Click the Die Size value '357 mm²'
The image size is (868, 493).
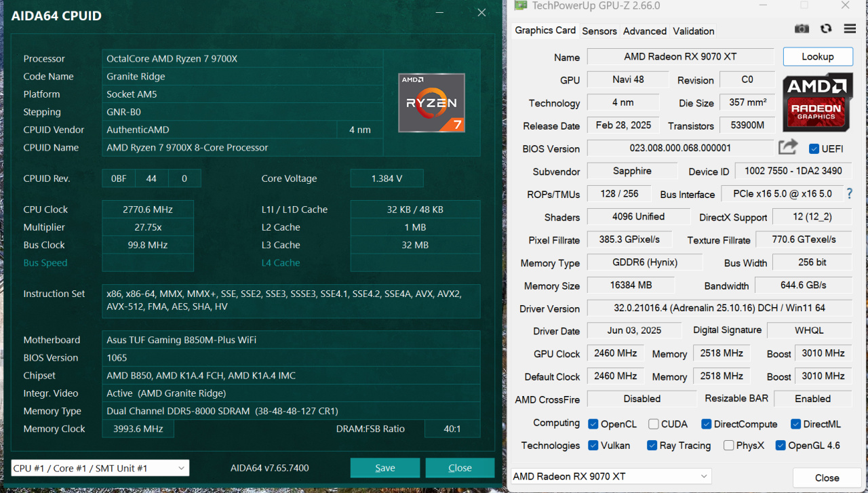pos(747,102)
